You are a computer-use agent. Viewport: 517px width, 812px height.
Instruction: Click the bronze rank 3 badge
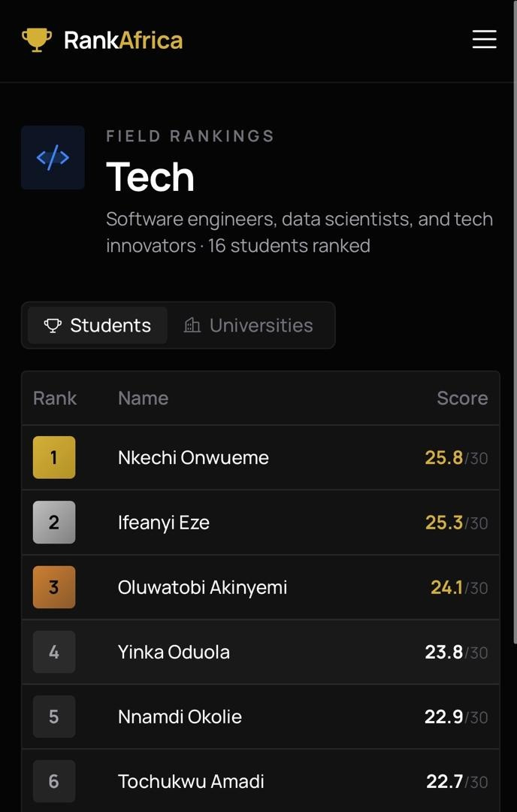click(54, 586)
